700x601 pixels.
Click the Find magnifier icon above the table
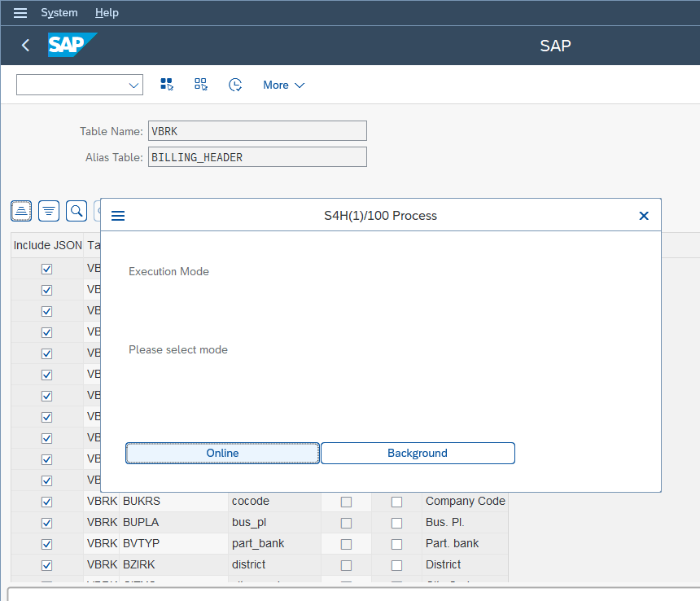(77, 211)
